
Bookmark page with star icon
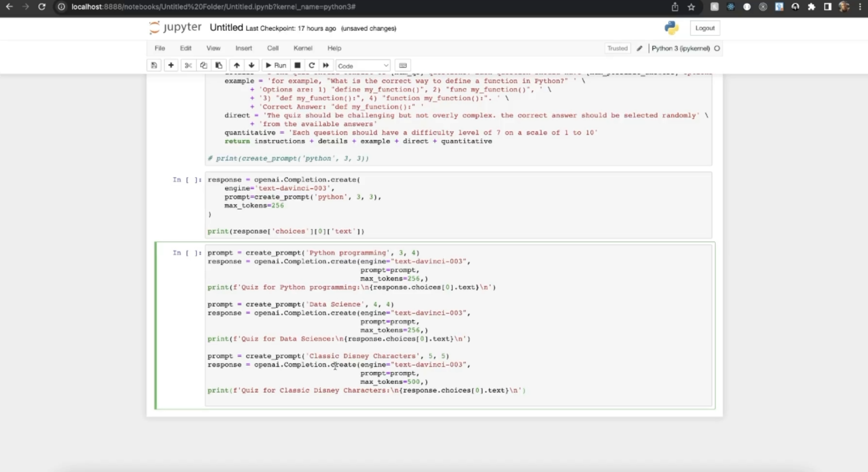coord(691,7)
